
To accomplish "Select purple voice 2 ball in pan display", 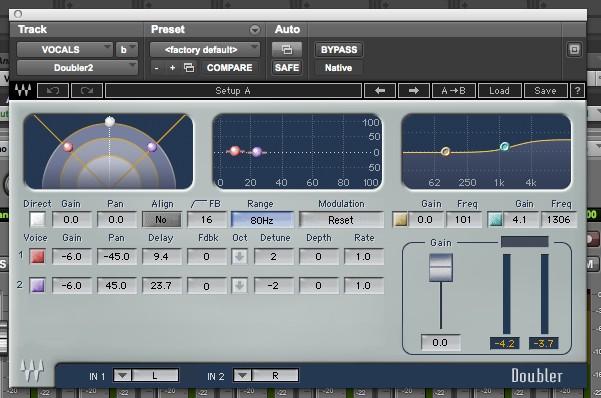I will point(152,147).
